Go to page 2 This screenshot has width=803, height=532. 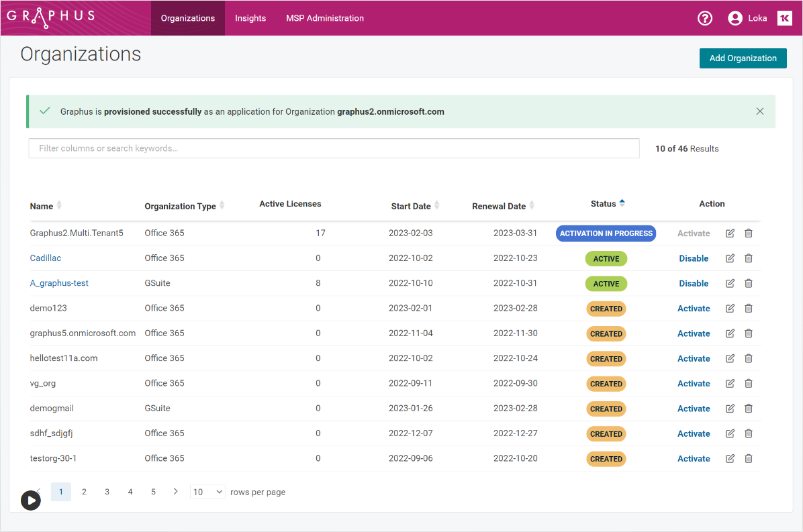point(84,492)
